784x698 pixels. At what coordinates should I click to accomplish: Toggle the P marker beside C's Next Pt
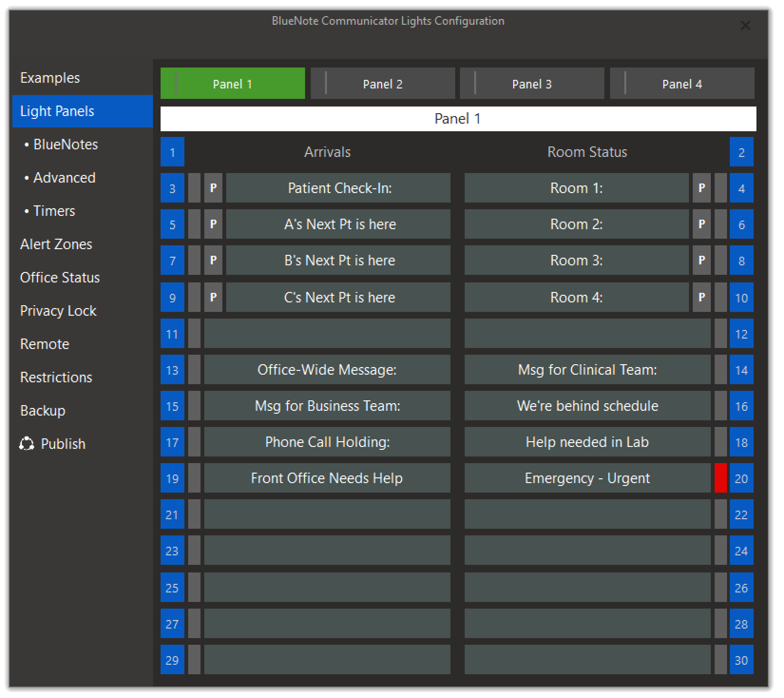pos(213,297)
